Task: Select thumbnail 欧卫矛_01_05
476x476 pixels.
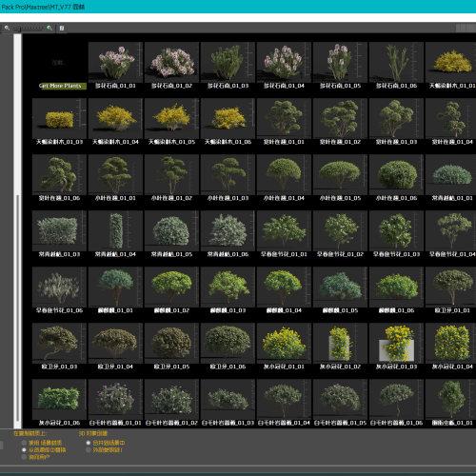Action: [171, 343]
